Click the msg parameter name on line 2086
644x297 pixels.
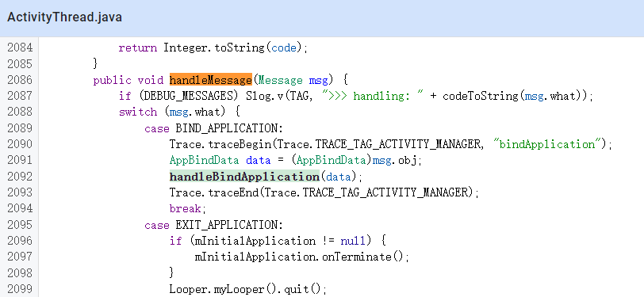[x=320, y=80]
